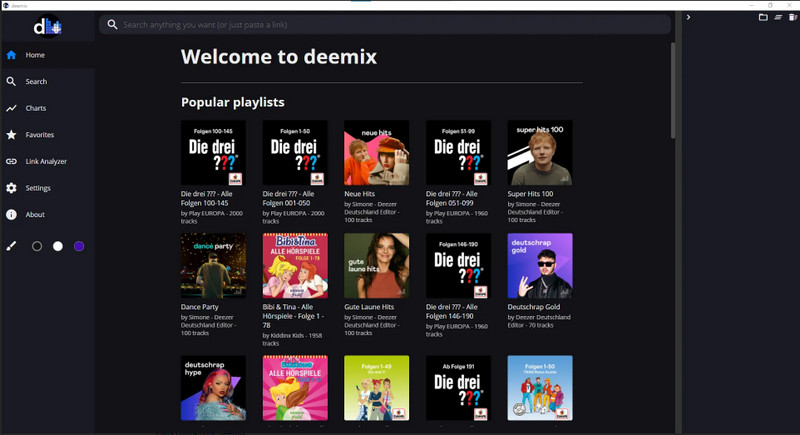Click the Favorites star icon
Image resolution: width=800 pixels, height=435 pixels.
[x=11, y=135]
